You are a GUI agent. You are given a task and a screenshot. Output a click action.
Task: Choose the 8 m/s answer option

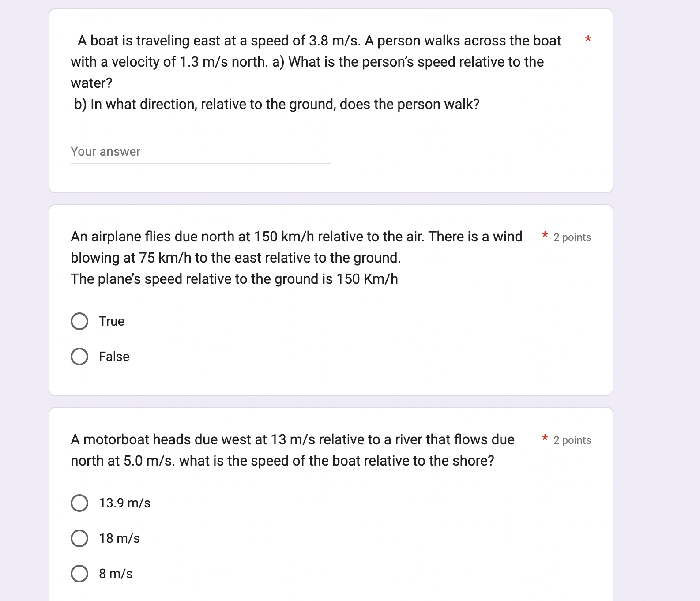(116, 574)
